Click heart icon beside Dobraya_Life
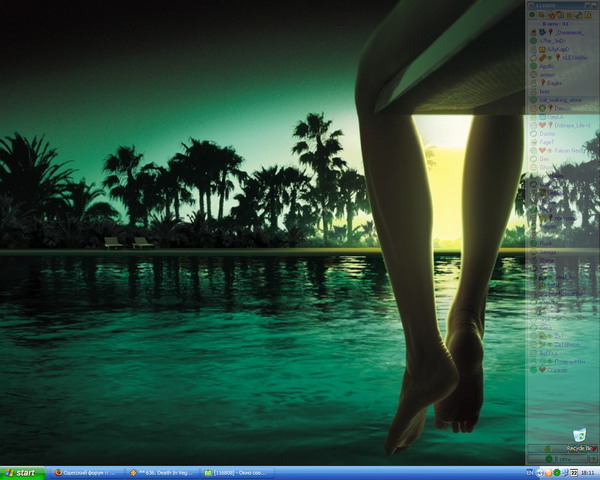 pyautogui.click(x=542, y=125)
